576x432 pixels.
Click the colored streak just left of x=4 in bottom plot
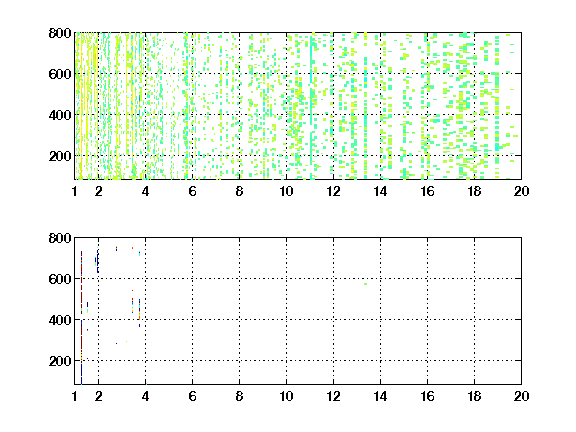click(x=139, y=313)
